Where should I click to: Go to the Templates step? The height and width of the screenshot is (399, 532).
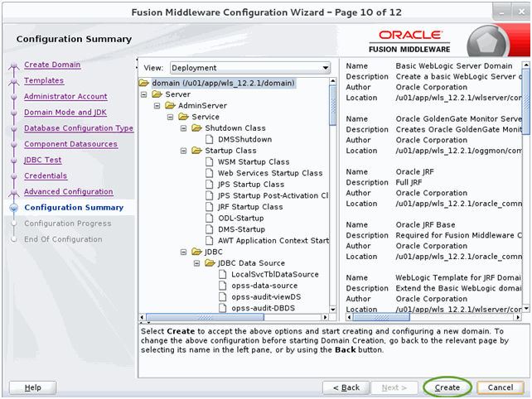coord(44,80)
